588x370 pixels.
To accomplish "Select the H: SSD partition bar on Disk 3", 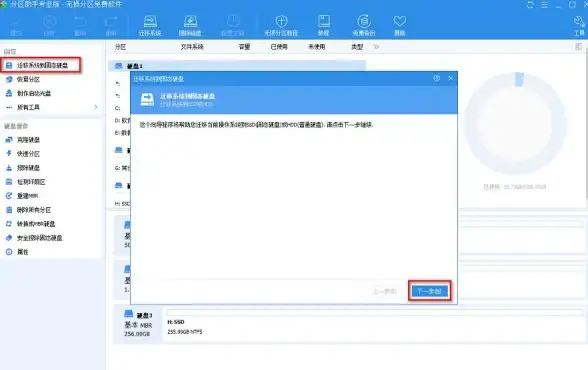I will pos(375,325).
